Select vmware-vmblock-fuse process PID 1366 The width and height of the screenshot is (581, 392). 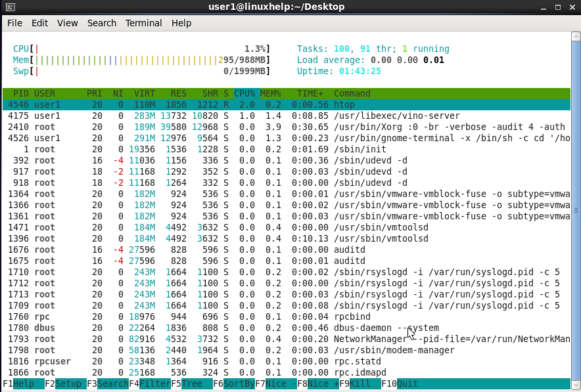tap(287, 205)
